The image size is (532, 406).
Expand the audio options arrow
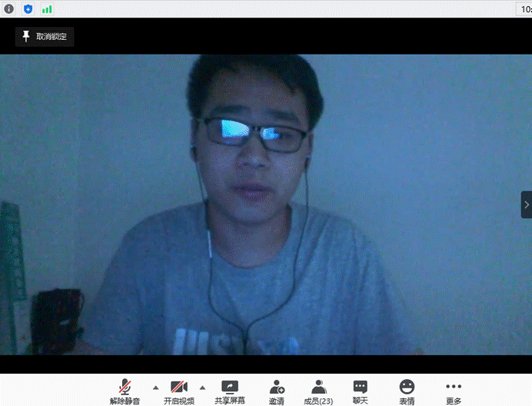pos(155,387)
